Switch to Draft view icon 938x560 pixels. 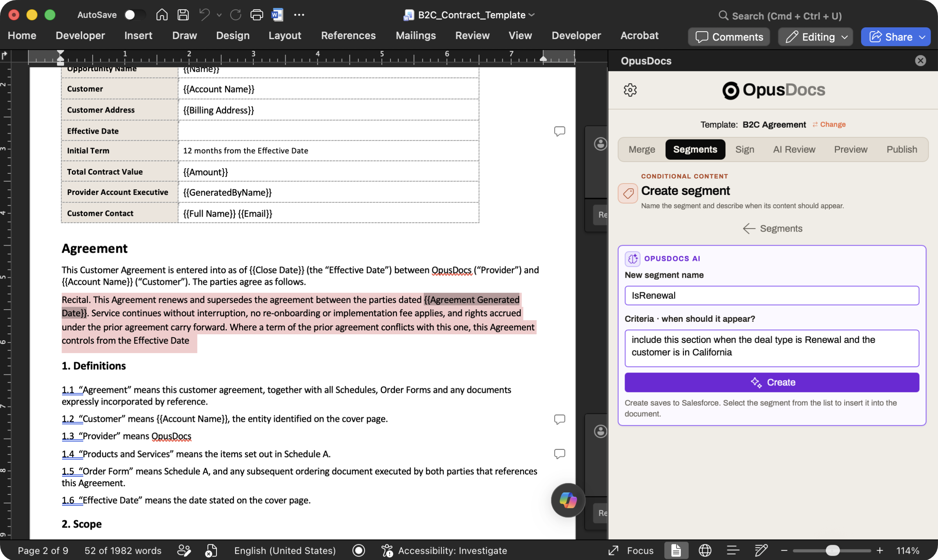point(761,551)
